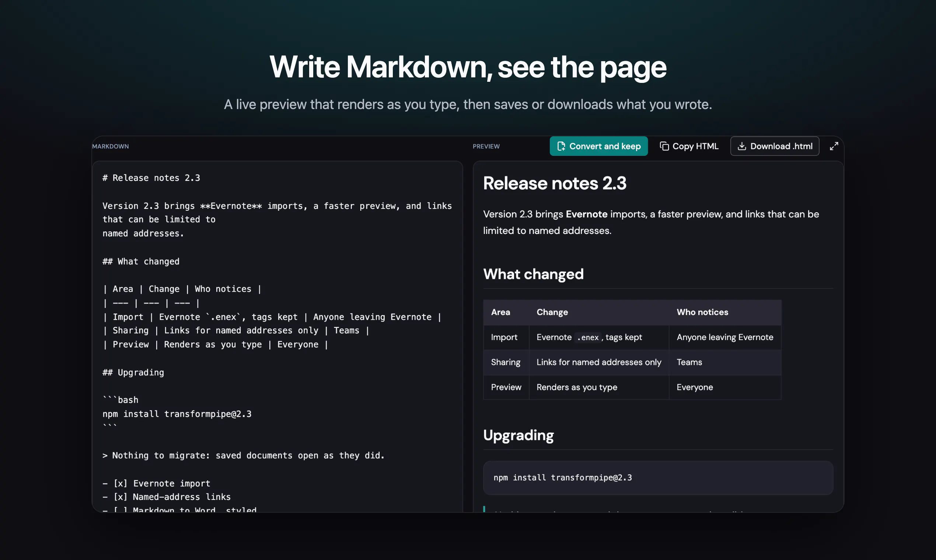Click the 'What changed' preview heading

tap(533, 274)
